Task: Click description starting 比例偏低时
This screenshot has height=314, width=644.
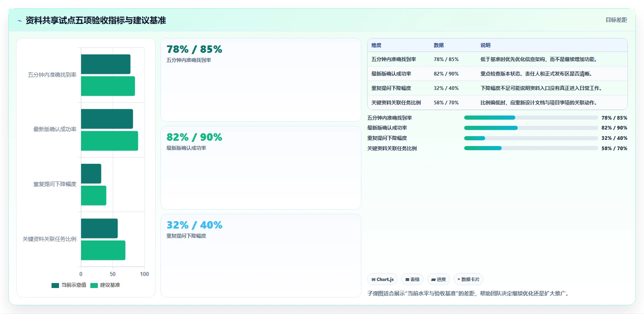Action: [539, 103]
